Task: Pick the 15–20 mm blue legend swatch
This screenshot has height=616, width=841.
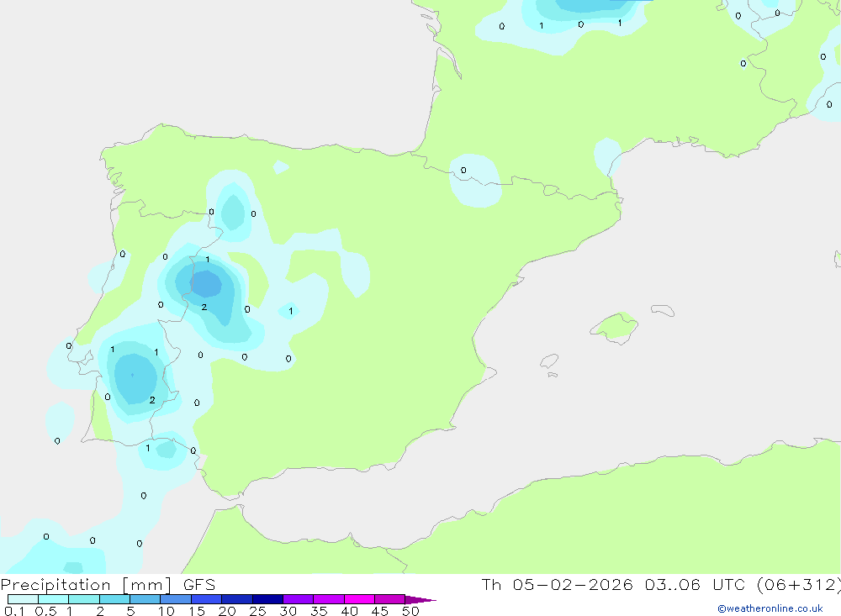Action: 207,599
